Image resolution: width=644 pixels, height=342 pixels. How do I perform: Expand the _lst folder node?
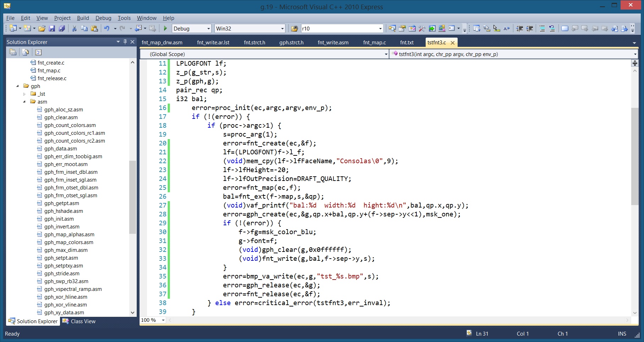24,94
